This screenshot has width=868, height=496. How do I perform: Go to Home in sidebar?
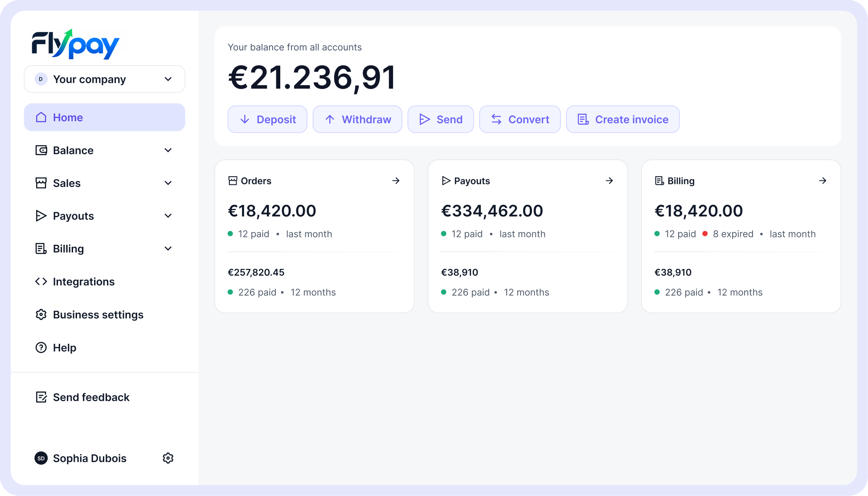pyautogui.click(x=105, y=117)
